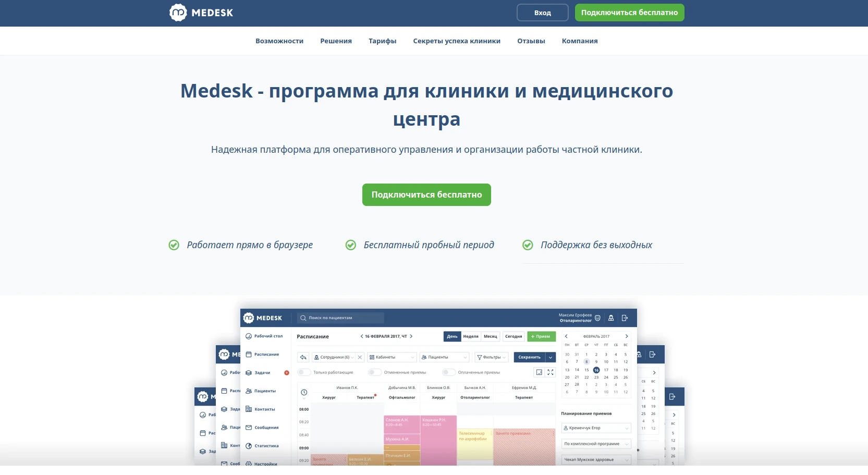Click the Мухина А.И. appointment block
Screen dimensions: 868x475
tap(402, 439)
